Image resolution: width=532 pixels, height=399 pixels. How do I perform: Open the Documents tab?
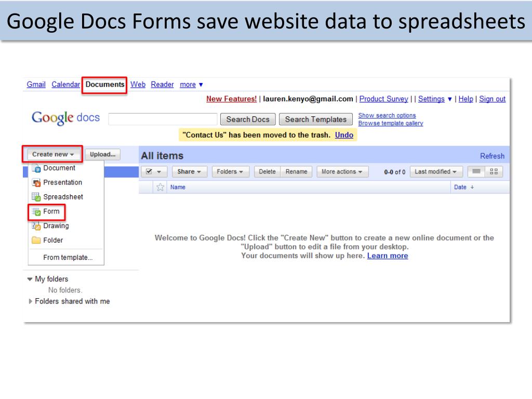(105, 85)
